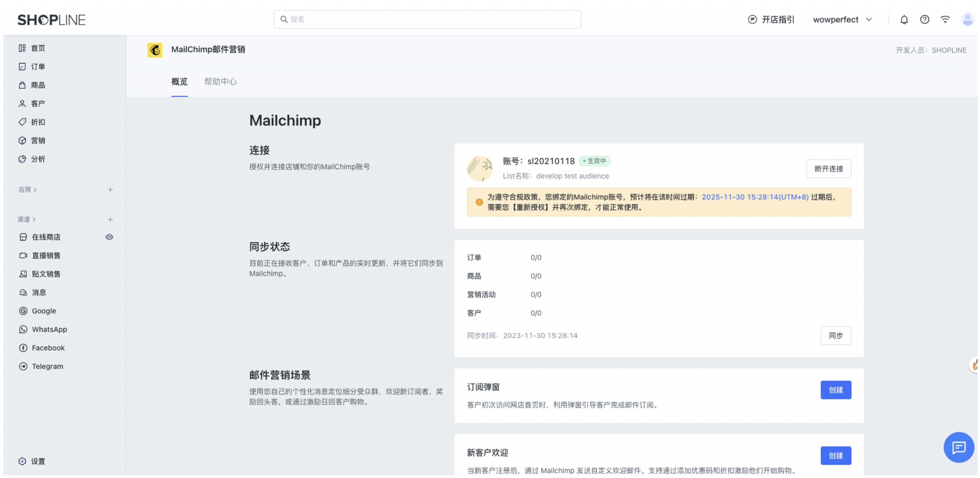
Task: Open 客户 in sidebar
Action: (x=32, y=104)
